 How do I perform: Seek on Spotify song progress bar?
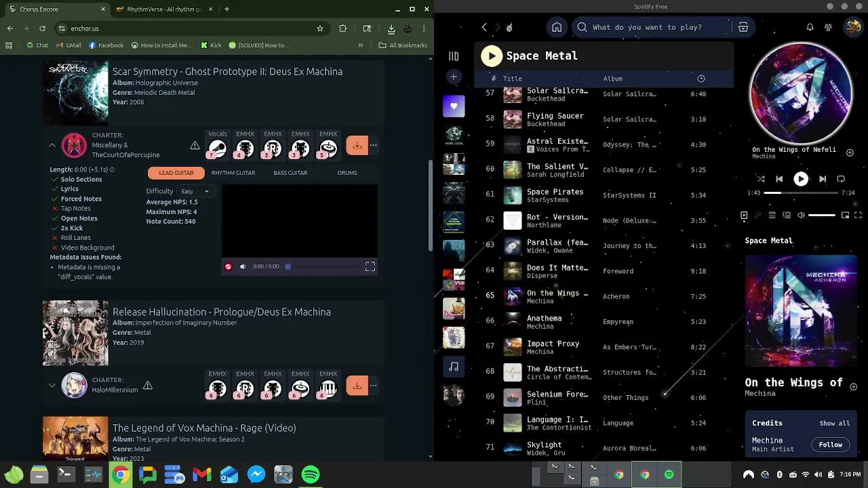pos(801,193)
